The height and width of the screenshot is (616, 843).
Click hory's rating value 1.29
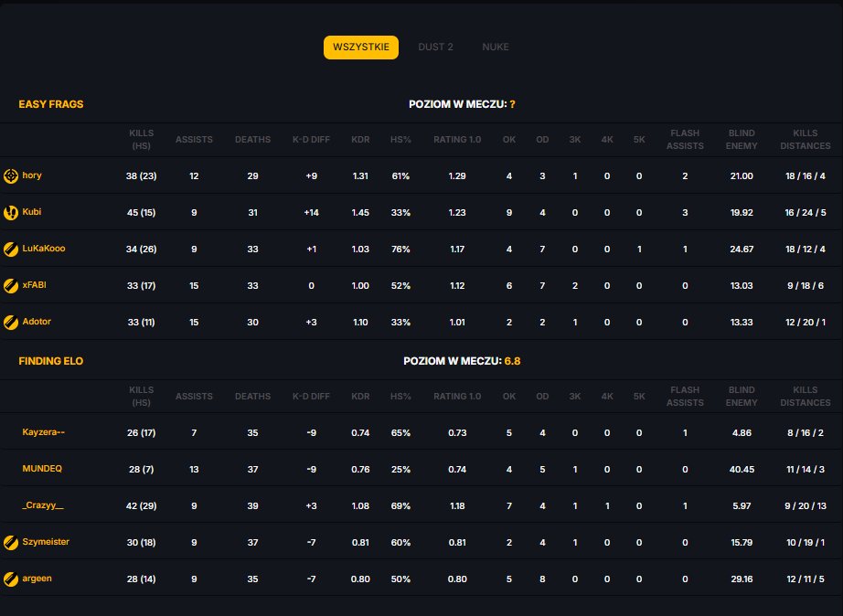[x=457, y=176]
